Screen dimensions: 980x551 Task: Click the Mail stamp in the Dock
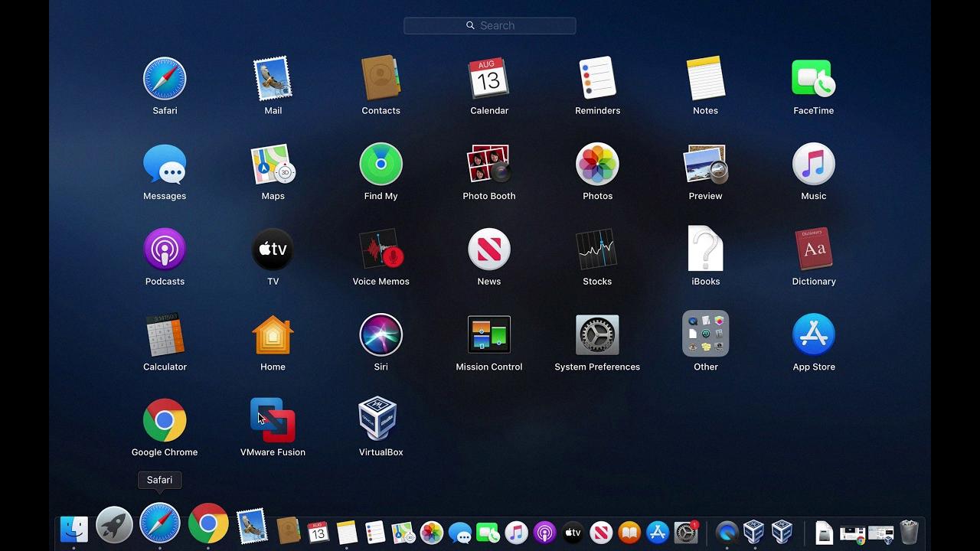tap(252, 526)
